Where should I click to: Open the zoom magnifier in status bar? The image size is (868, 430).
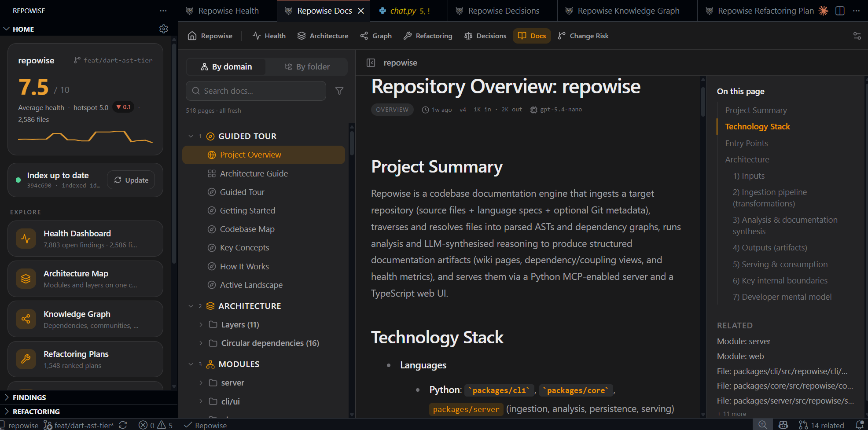tap(763, 425)
